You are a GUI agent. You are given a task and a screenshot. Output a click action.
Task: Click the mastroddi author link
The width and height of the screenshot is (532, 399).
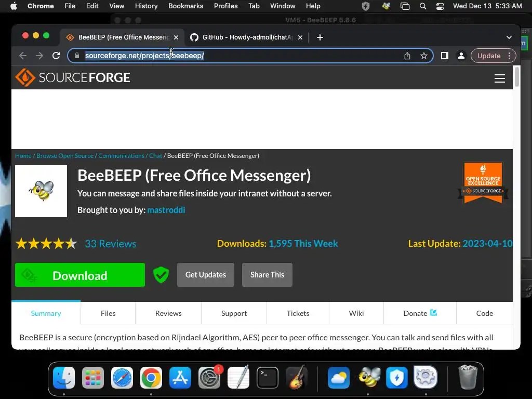click(166, 210)
